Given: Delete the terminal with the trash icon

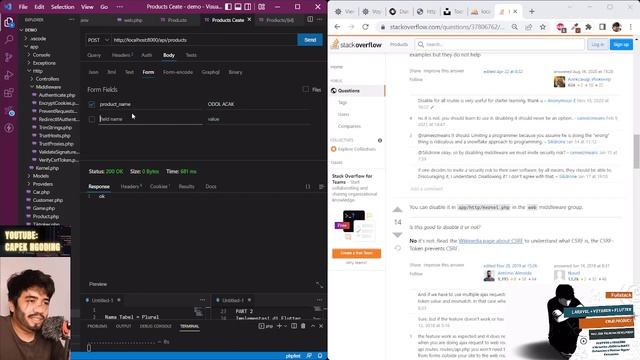Looking at the screenshot, I should [x=303, y=326].
